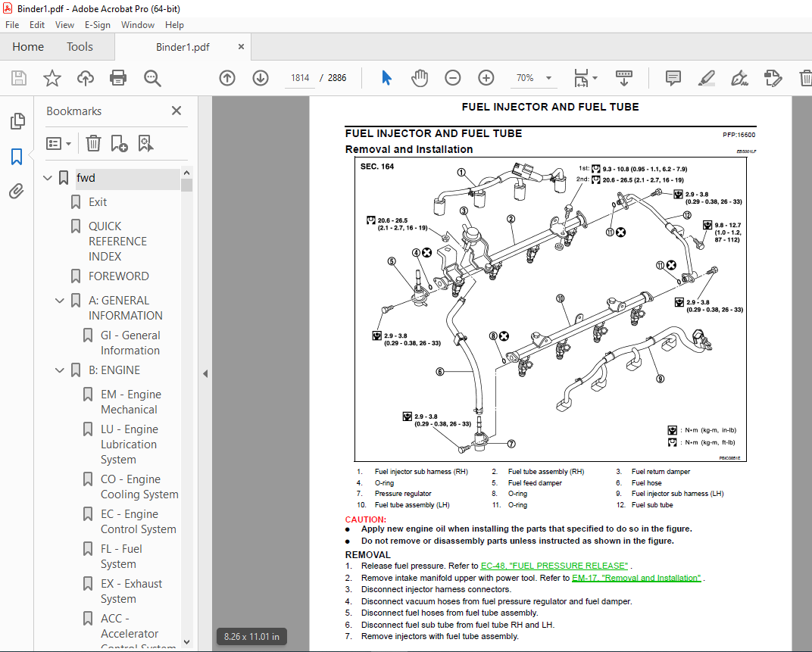Open GI - General Information bookmark
Viewport: 812px width, 652px height.
[130, 343]
